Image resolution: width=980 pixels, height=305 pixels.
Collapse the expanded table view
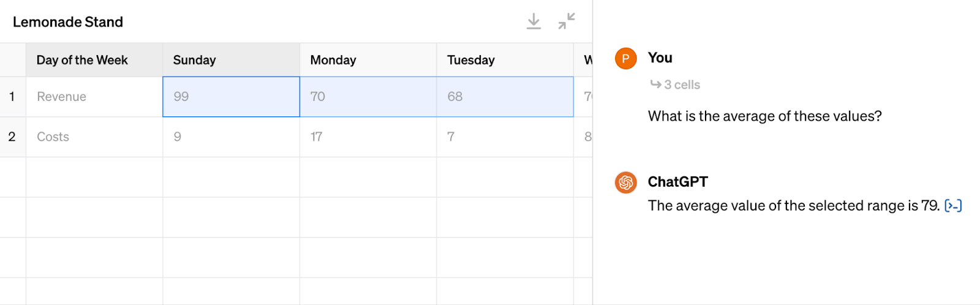pos(567,21)
